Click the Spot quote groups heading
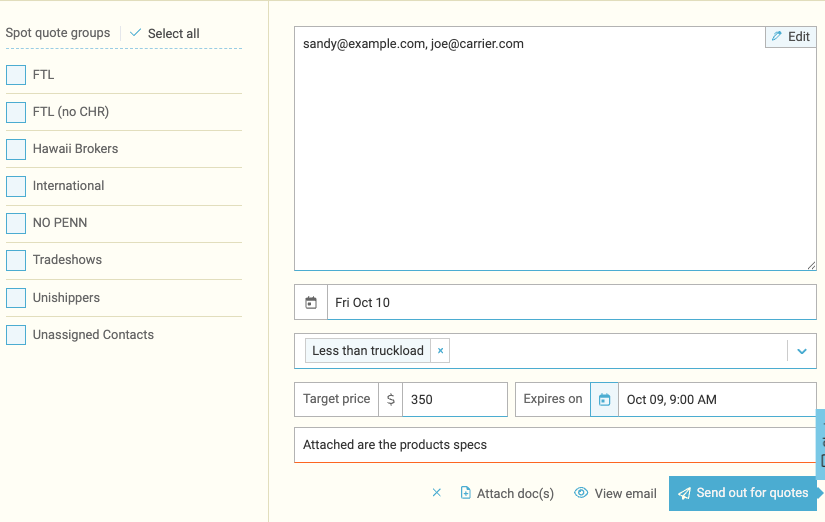825x522 pixels. (x=58, y=33)
